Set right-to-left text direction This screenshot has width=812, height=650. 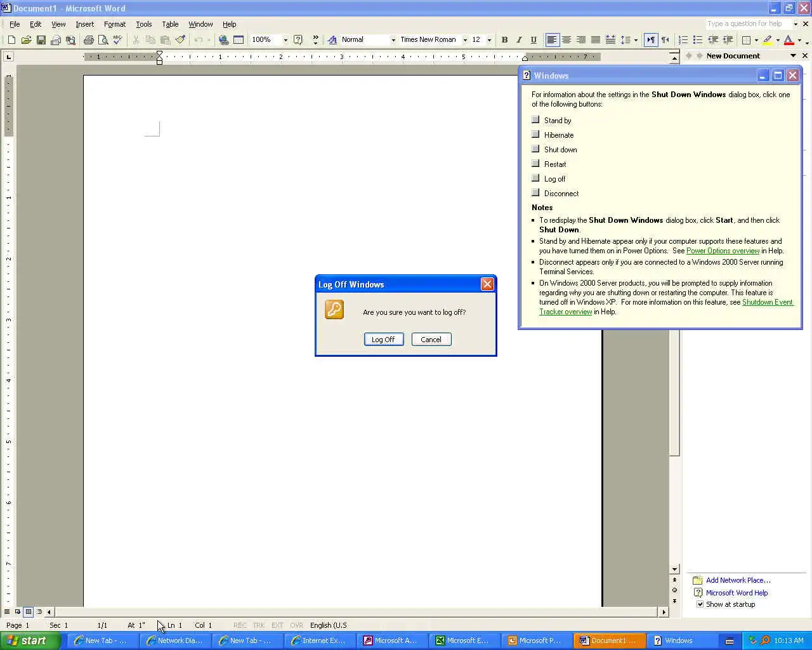(665, 40)
